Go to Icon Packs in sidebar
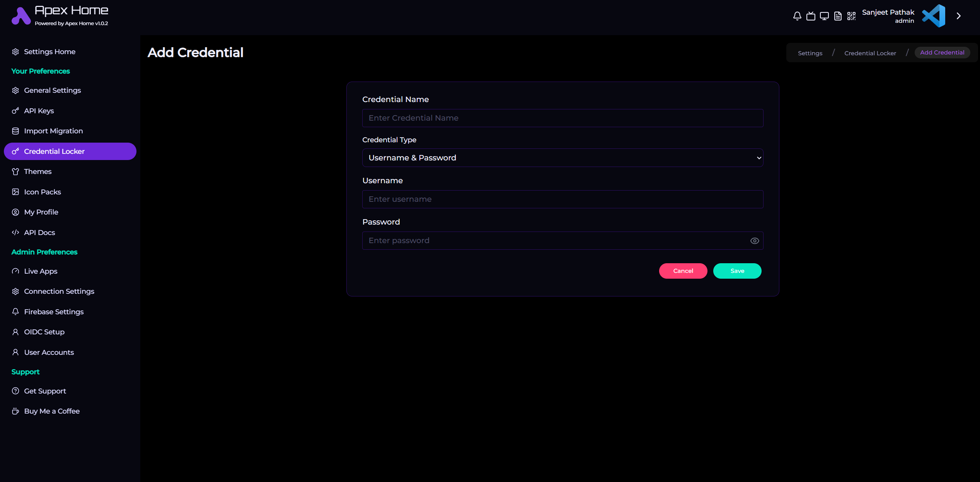 [42, 192]
